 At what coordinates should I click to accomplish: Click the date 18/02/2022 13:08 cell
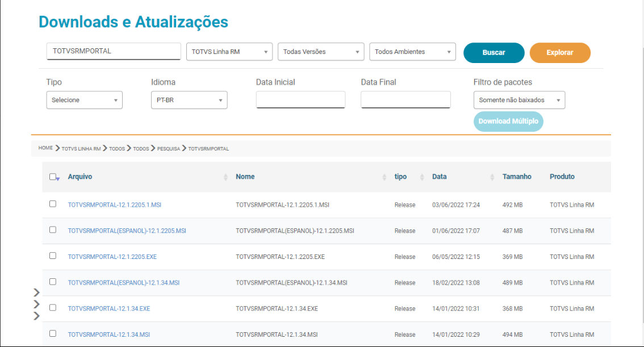(x=456, y=282)
